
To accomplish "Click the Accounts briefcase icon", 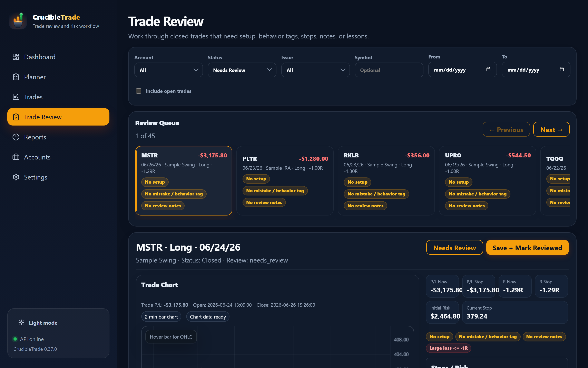I will coord(16,157).
